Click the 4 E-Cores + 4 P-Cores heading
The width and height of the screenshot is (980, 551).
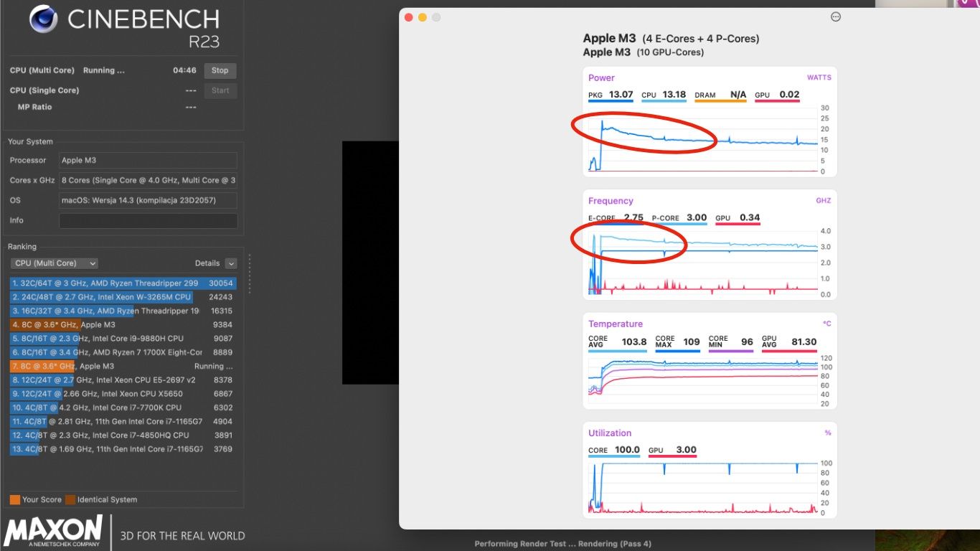tap(700, 39)
